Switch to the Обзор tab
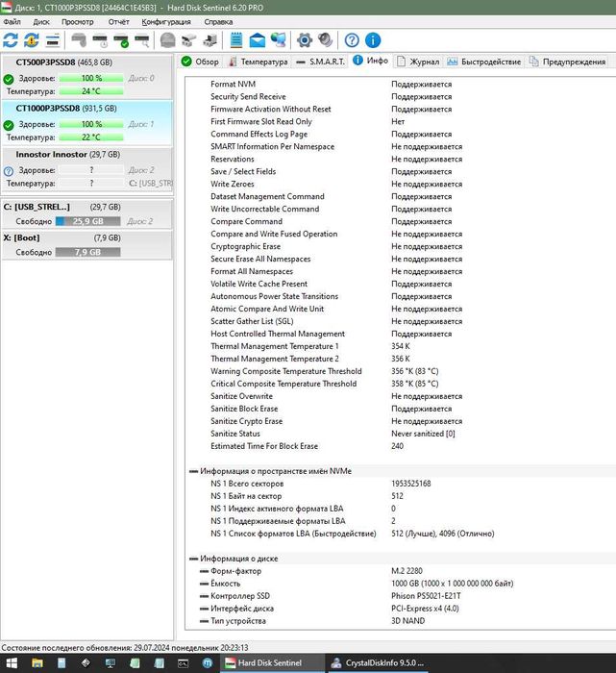The height and width of the screenshot is (673, 616). [x=200, y=62]
